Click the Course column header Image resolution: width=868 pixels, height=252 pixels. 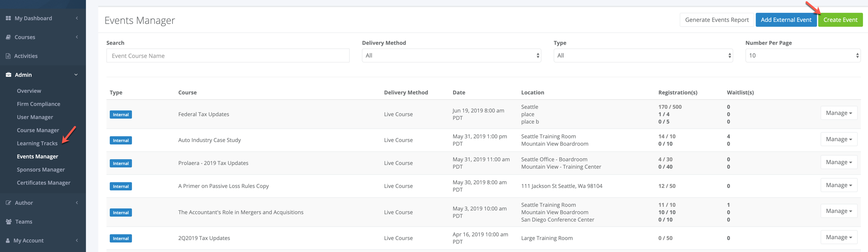tap(187, 92)
